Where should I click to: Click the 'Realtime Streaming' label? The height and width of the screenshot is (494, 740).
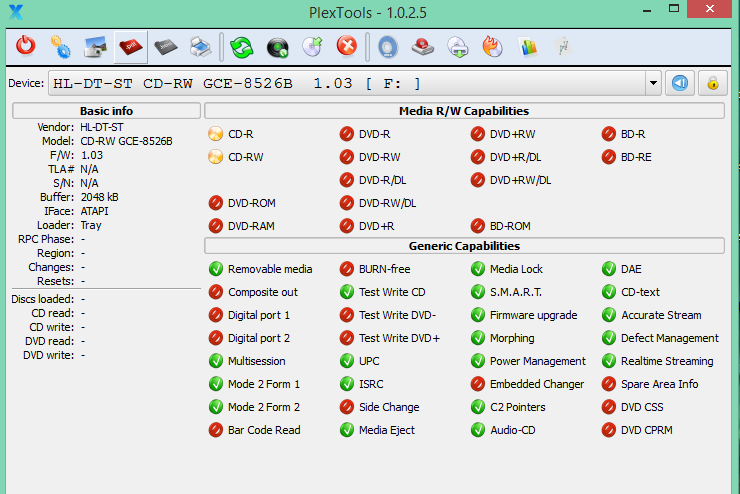coord(667,361)
